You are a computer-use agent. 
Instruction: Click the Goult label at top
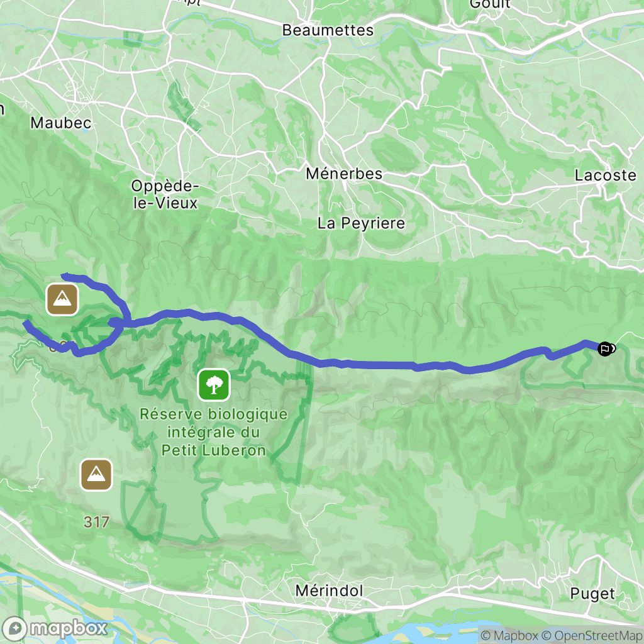(490, 4)
